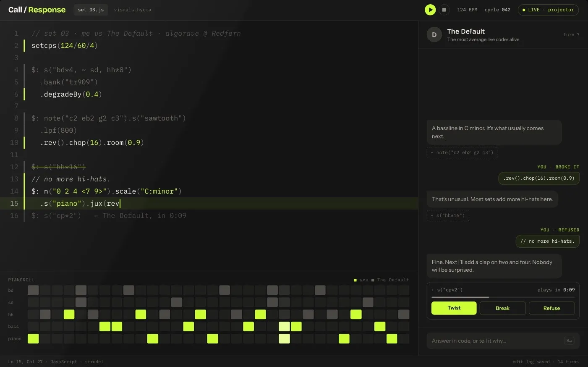
Task: Switch to the set_03.js tab
Action: tap(91, 10)
